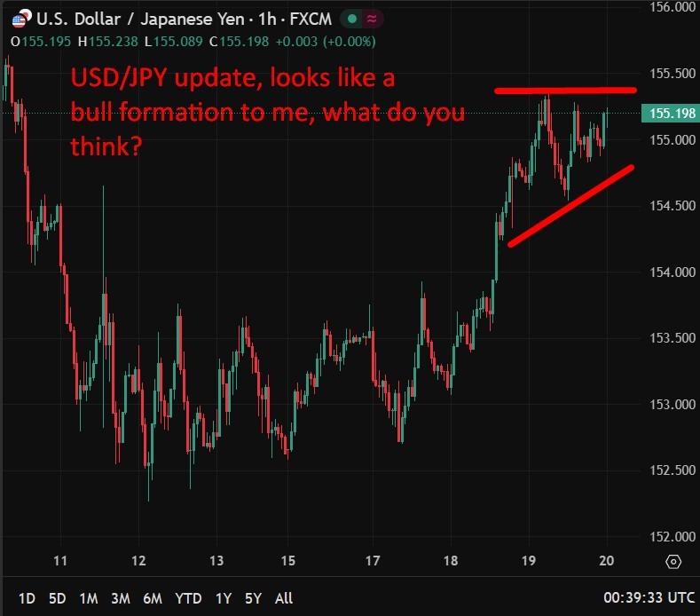Open chart settings hexagon icon on axis
The image size is (700, 616).
pyautogui.click(x=672, y=561)
